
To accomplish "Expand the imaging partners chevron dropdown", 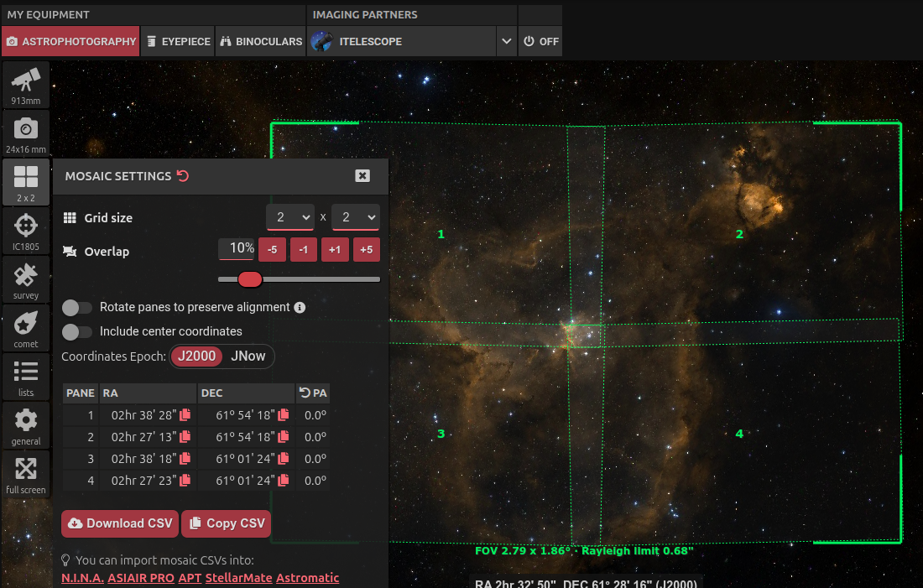I will point(506,41).
